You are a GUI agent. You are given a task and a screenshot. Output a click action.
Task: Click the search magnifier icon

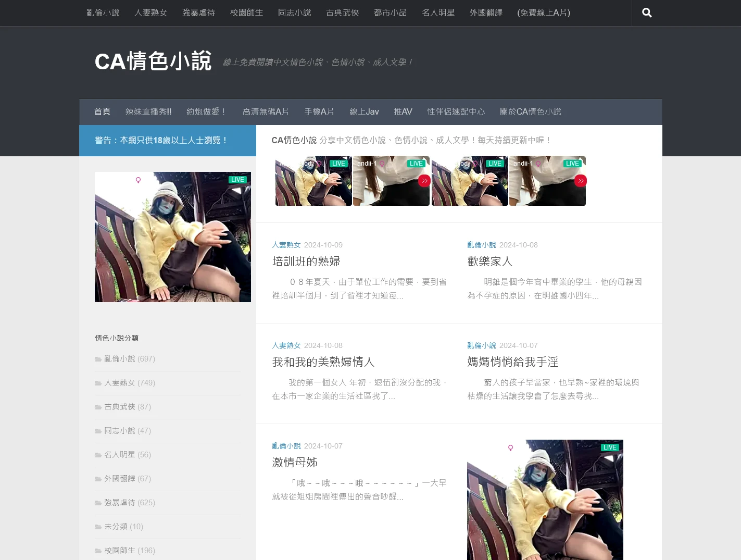click(647, 13)
